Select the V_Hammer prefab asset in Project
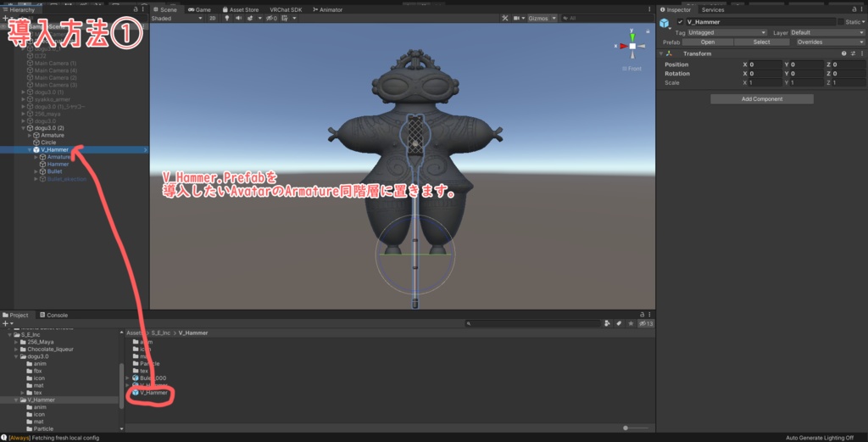 (x=153, y=393)
